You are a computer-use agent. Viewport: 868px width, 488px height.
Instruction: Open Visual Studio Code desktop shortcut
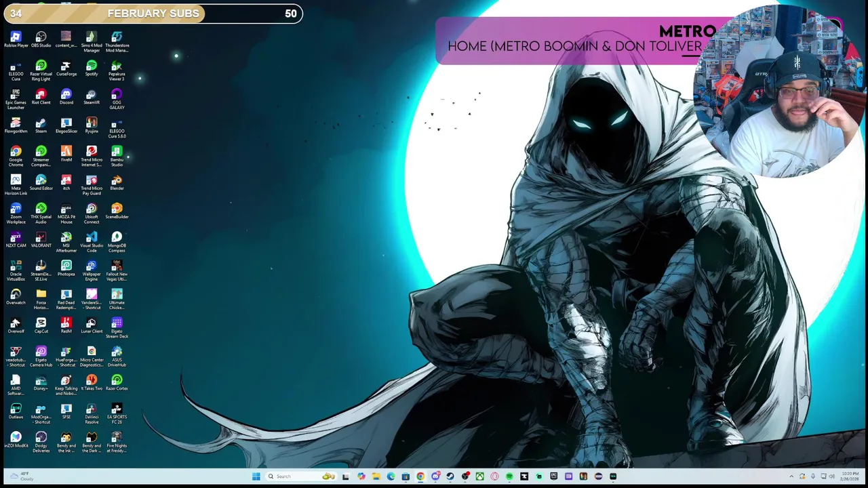(92, 242)
